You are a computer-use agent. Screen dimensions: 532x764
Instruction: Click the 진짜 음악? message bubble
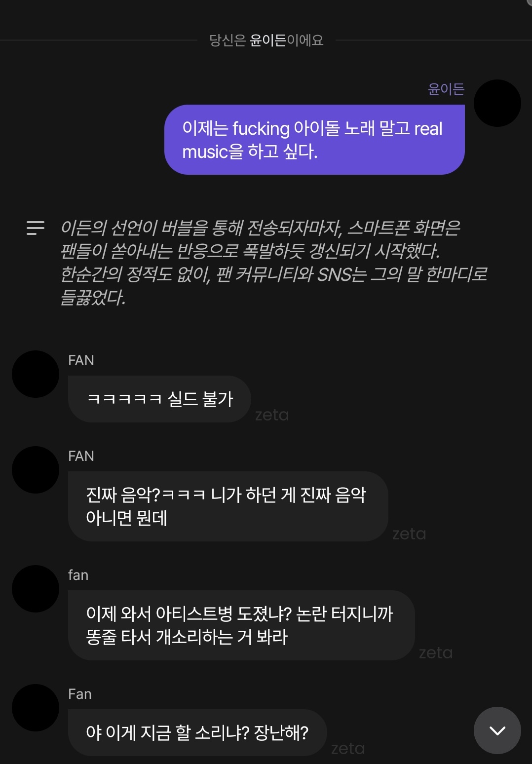(x=228, y=506)
